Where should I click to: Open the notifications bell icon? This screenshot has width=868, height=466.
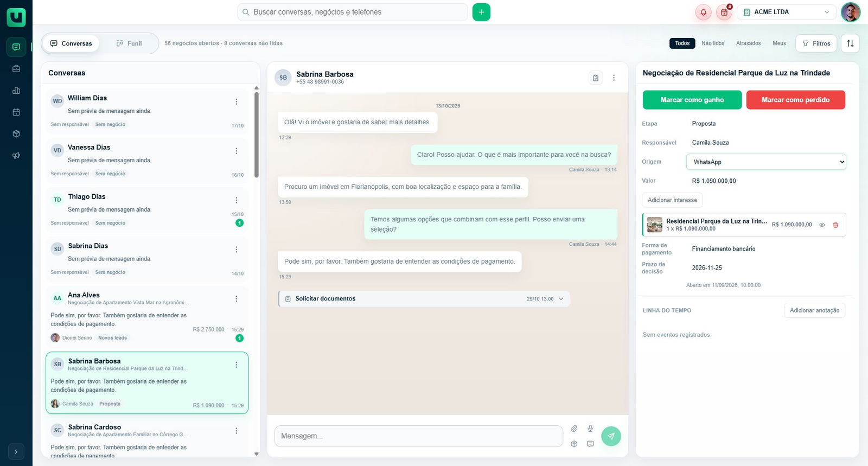click(703, 12)
